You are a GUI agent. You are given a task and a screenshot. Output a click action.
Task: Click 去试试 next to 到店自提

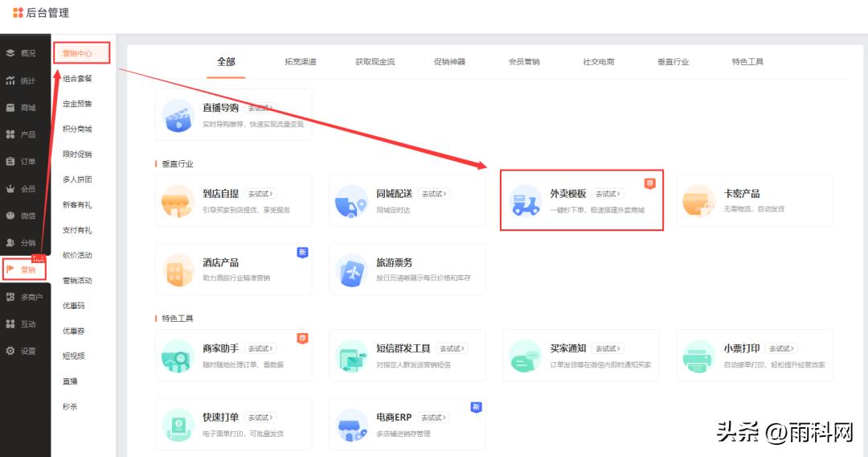pyautogui.click(x=260, y=194)
